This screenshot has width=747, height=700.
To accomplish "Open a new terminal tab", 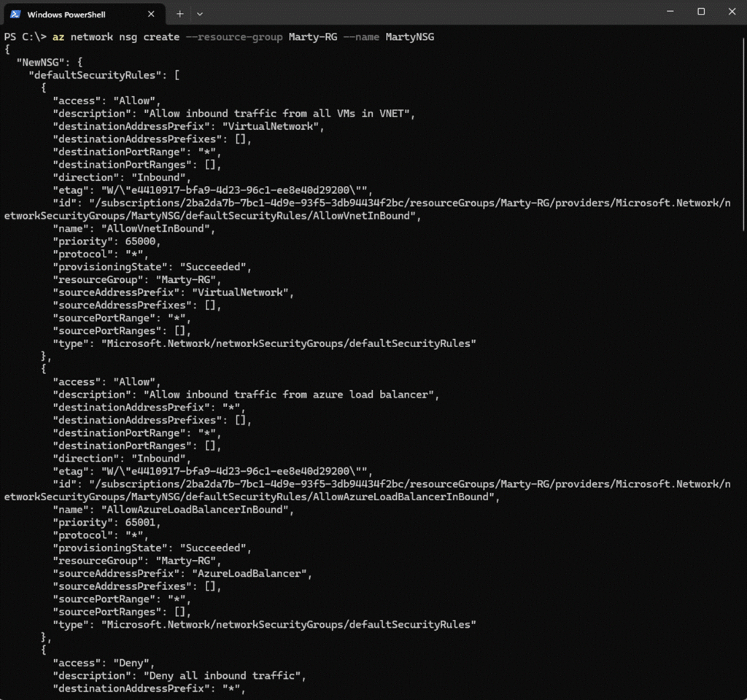I will (x=179, y=13).
